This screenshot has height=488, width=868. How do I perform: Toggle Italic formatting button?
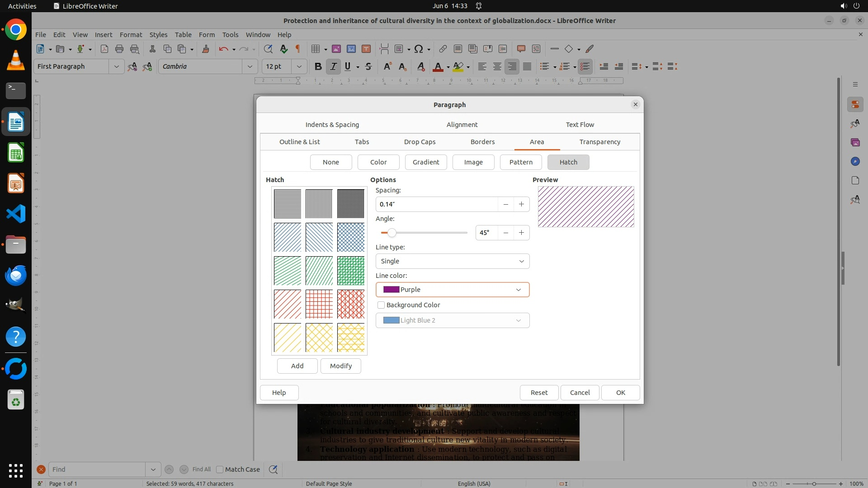pos(333,66)
